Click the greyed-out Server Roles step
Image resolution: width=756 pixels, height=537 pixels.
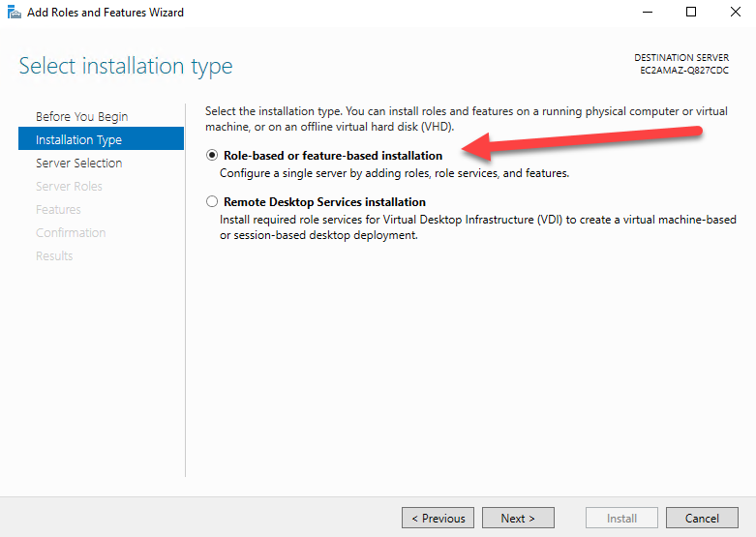(69, 187)
